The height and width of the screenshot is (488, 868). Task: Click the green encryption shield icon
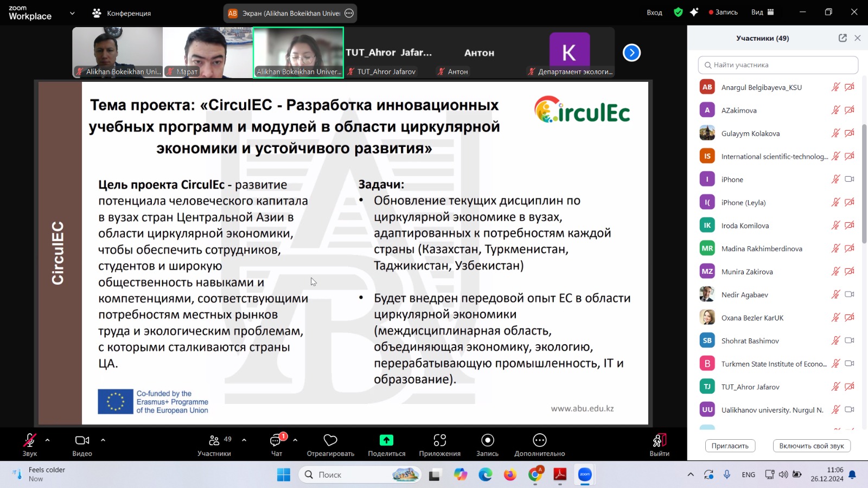pyautogui.click(x=678, y=12)
